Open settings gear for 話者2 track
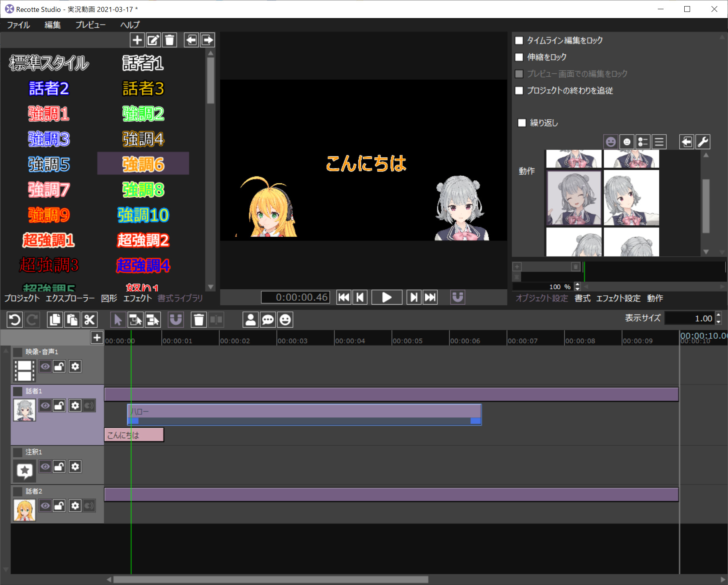 tap(75, 506)
